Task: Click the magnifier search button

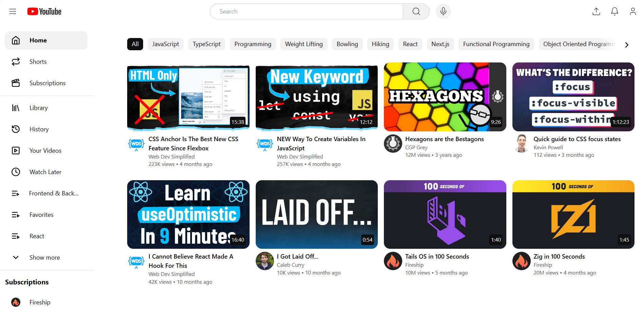Action: (x=416, y=12)
